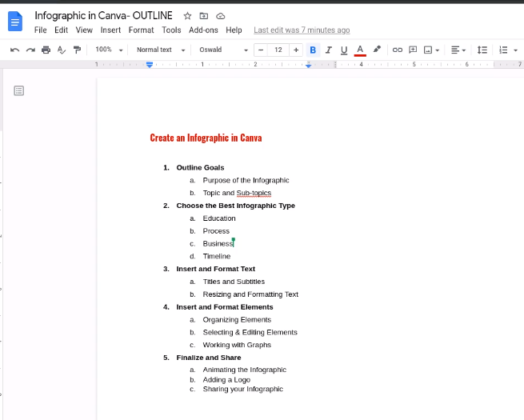Insert a link with chain icon
Viewport: 524px width, 420px height.
(398, 50)
